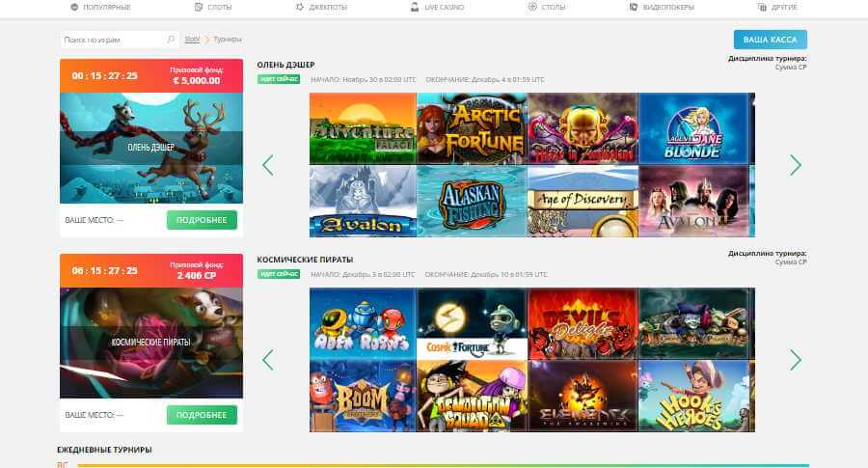
Task: Open Подробнее for Космические Пираты tournament
Action: pos(202,415)
